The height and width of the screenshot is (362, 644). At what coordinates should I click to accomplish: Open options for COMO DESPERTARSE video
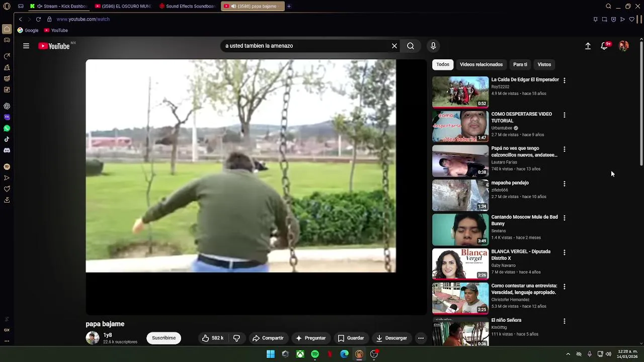(564, 115)
